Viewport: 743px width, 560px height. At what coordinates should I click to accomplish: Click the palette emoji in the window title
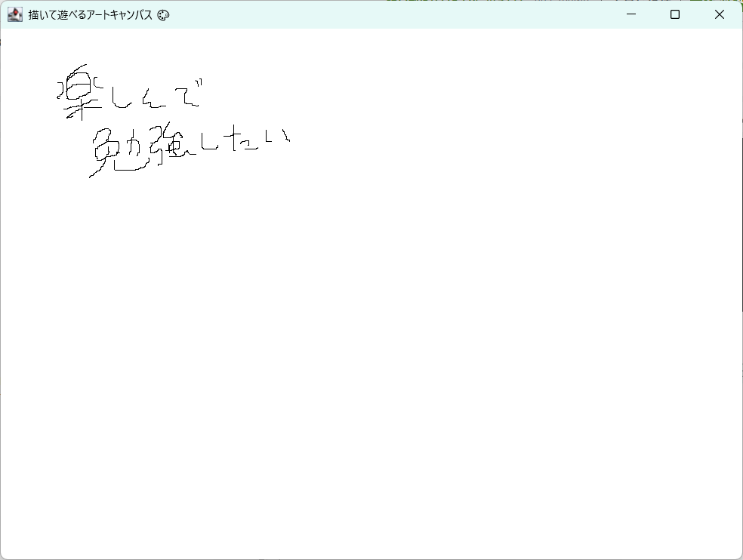pyautogui.click(x=162, y=14)
